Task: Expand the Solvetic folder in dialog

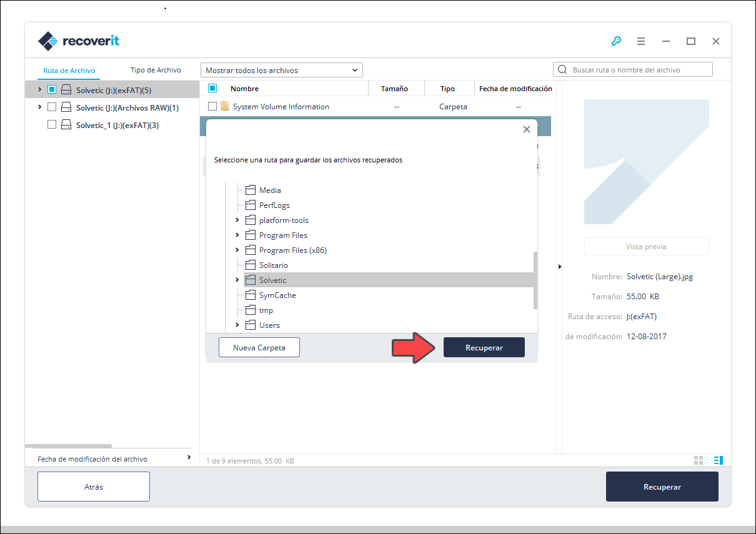Action: pyautogui.click(x=237, y=280)
